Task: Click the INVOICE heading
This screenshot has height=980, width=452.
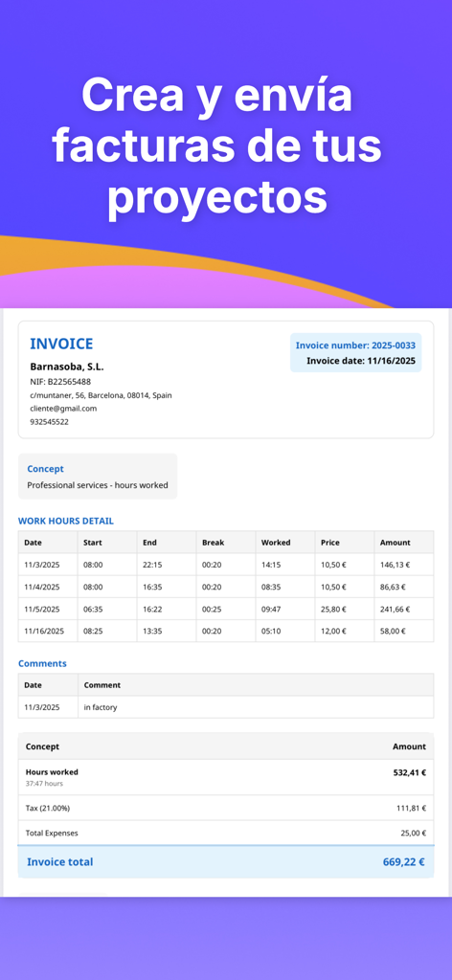Action: [x=61, y=344]
